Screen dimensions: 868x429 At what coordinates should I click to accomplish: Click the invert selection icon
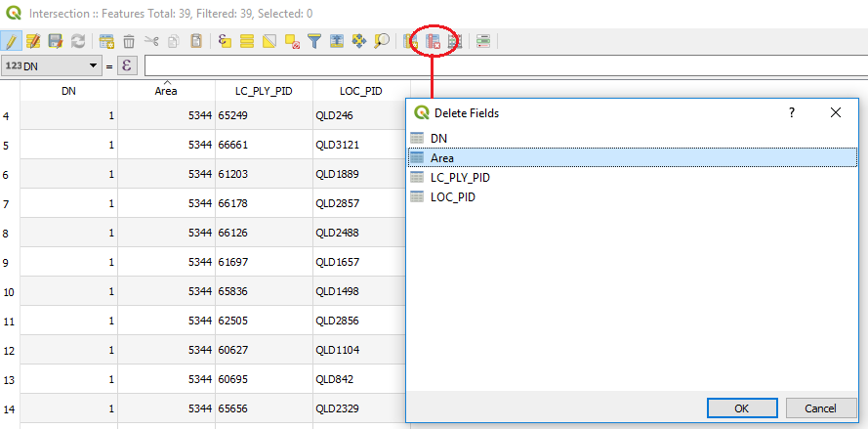pyautogui.click(x=269, y=41)
